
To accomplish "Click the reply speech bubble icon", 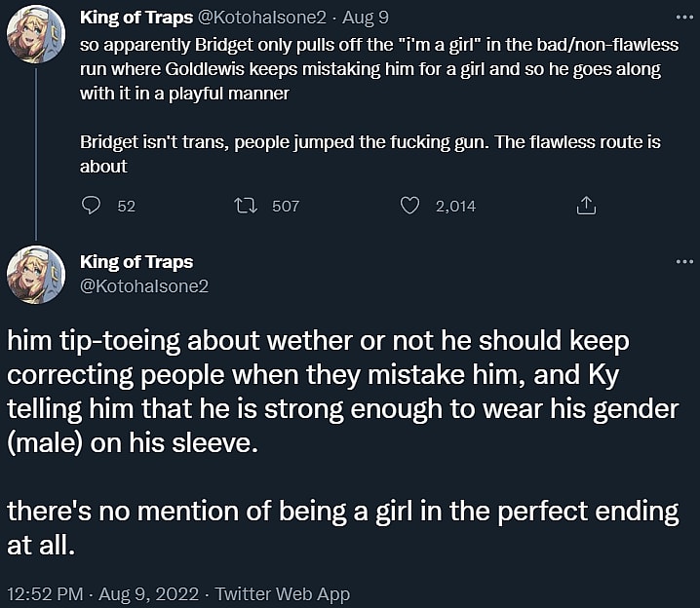I will [92, 206].
